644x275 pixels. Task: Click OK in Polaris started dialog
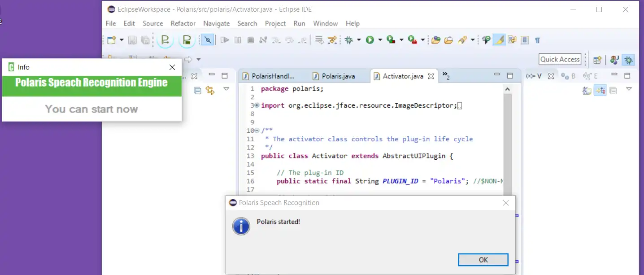[483, 260]
